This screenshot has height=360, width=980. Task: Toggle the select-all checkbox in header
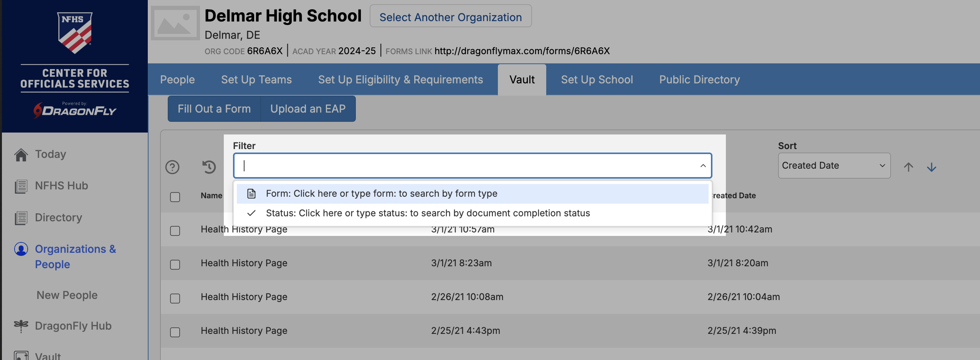click(175, 197)
